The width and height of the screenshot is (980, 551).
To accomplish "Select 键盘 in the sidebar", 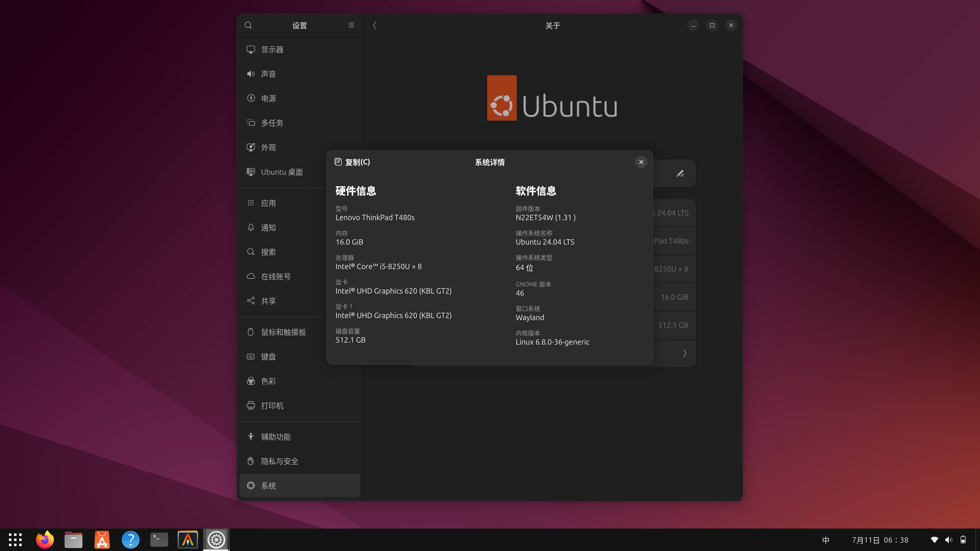I will tap(283, 357).
